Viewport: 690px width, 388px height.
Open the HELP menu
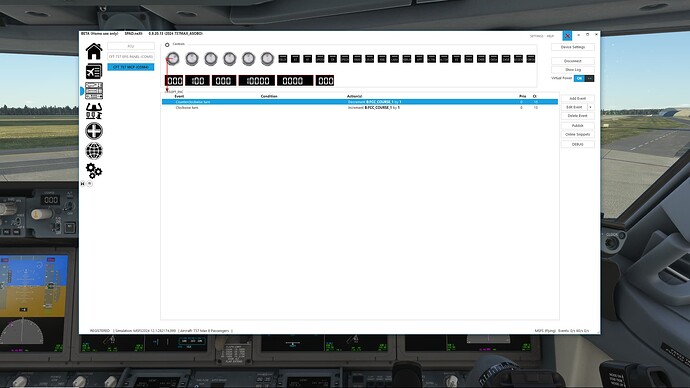[x=550, y=36]
